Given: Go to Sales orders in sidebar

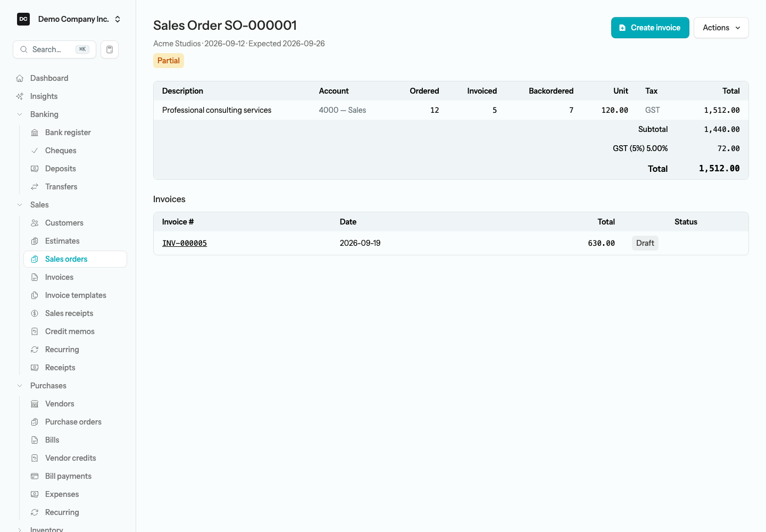Looking at the screenshot, I should coord(76,259).
